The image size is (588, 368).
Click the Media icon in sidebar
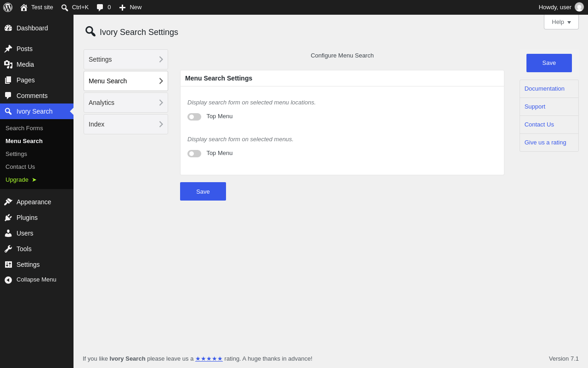point(8,64)
